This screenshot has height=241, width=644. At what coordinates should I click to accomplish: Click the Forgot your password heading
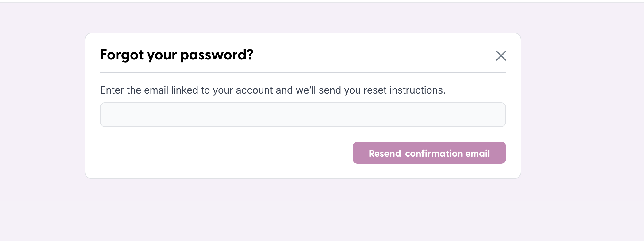(176, 55)
